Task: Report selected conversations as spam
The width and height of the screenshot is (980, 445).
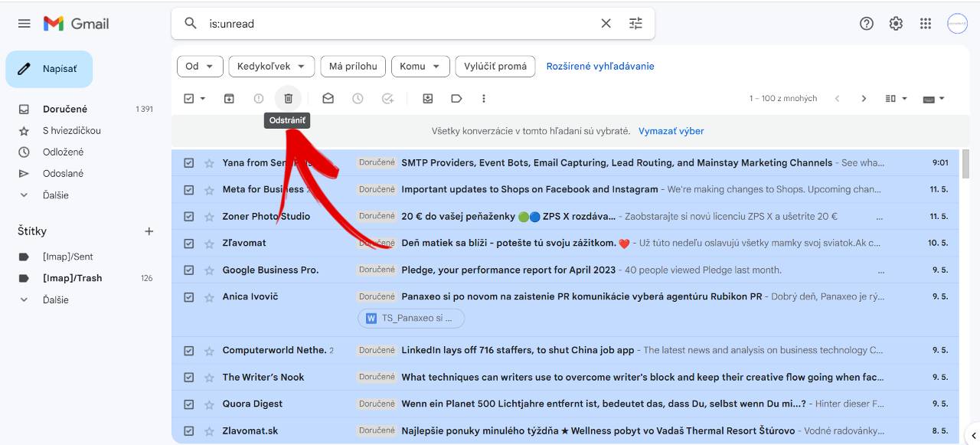Action: [259, 98]
